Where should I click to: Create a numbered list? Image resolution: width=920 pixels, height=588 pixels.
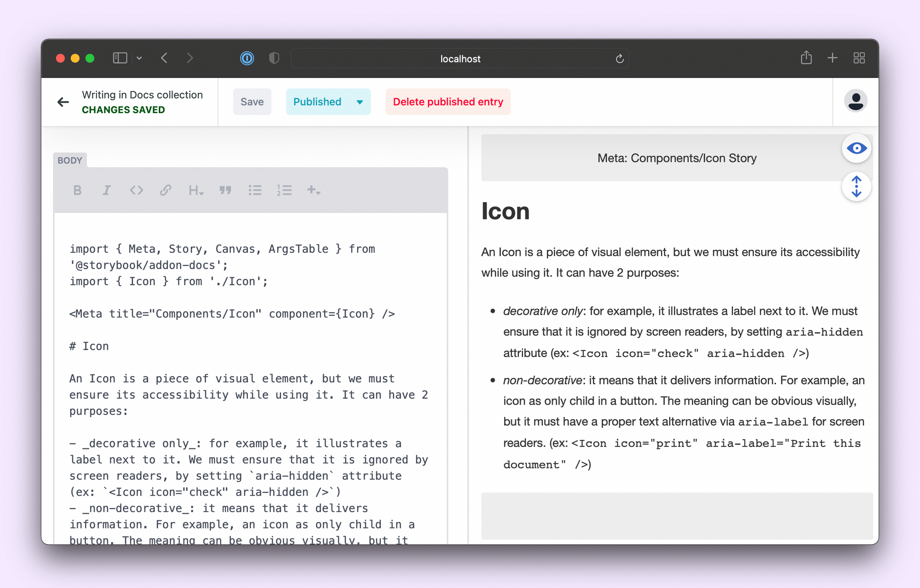[284, 190]
